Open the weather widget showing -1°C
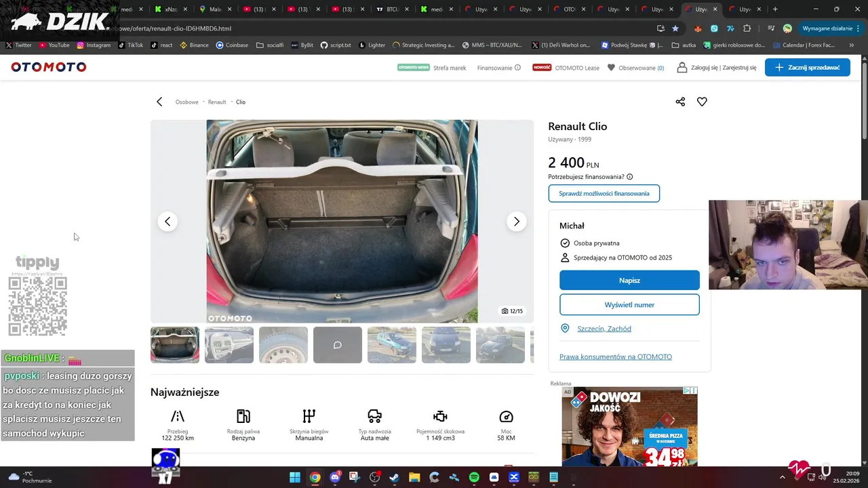 pyautogui.click(x=30, y=477)
